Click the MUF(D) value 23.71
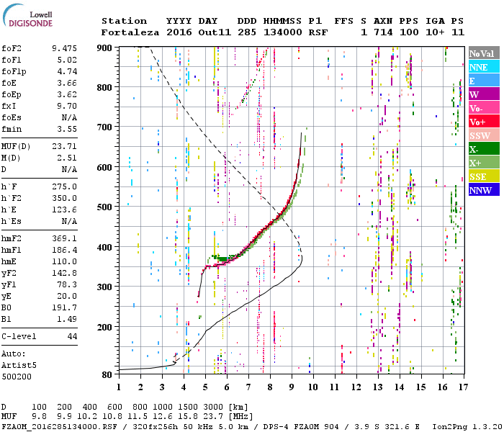The width and height of the screenshot is (504, 432). pyautogui.click(x=64, y=146)
